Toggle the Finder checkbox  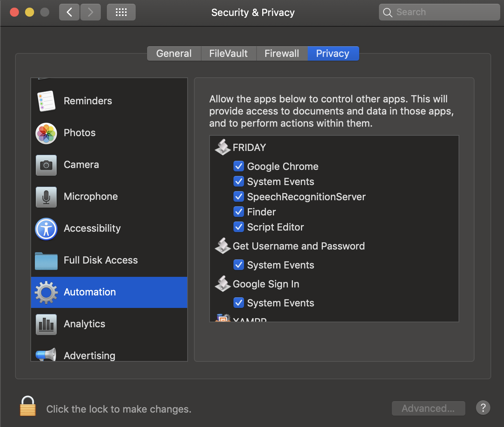point(239,212)
